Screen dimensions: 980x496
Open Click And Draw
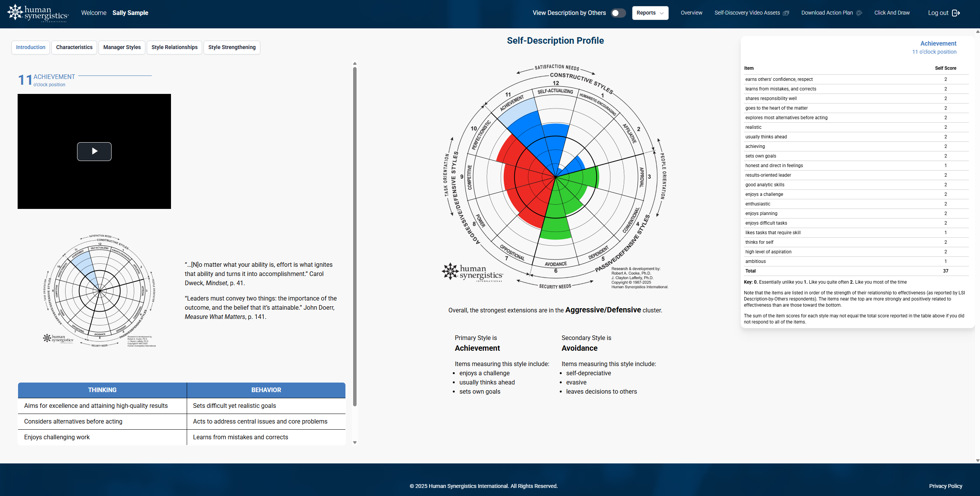click(x=892, y=13)
